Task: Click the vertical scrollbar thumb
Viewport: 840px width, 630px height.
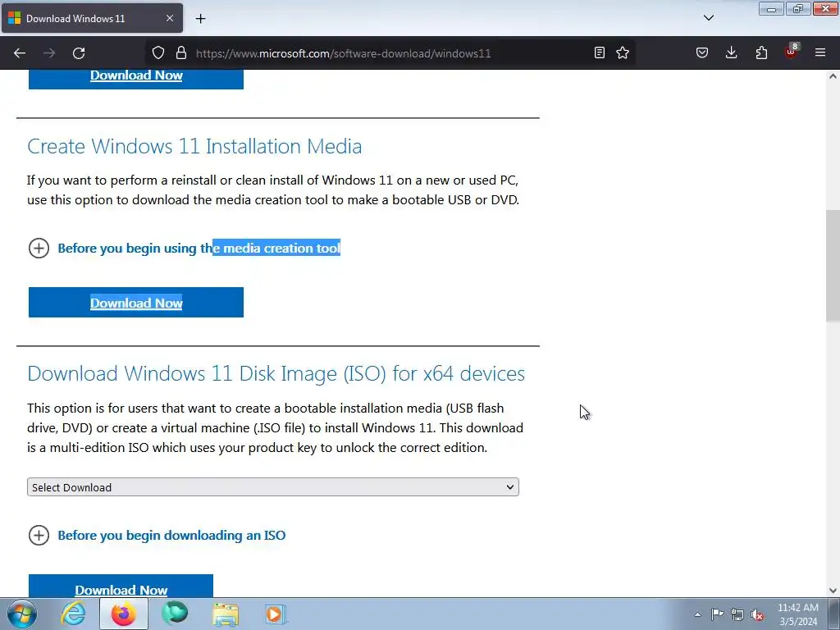Action: coord(833,266)
